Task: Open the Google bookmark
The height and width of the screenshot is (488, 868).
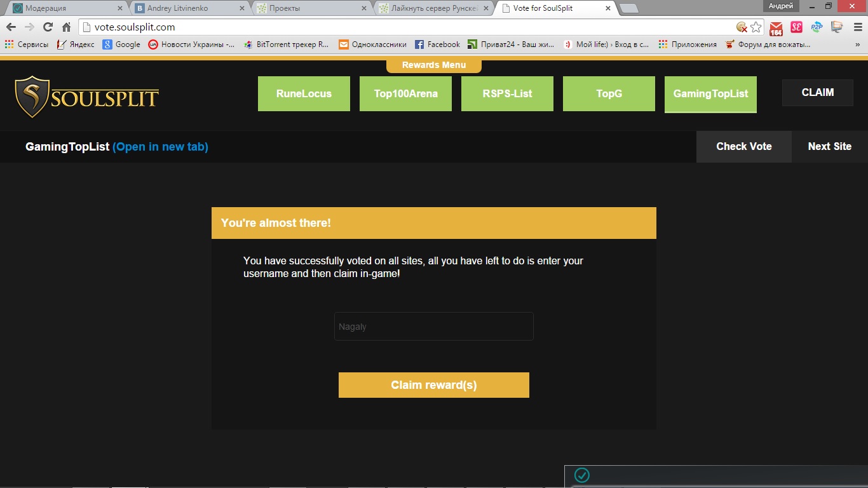Action: [x=121, y=44]
